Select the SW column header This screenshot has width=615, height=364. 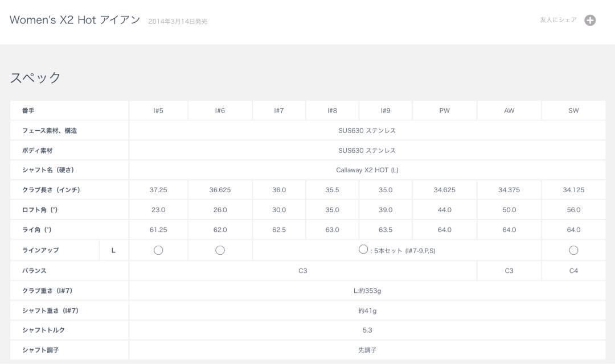pyautogui.click(x=573, y=110)
